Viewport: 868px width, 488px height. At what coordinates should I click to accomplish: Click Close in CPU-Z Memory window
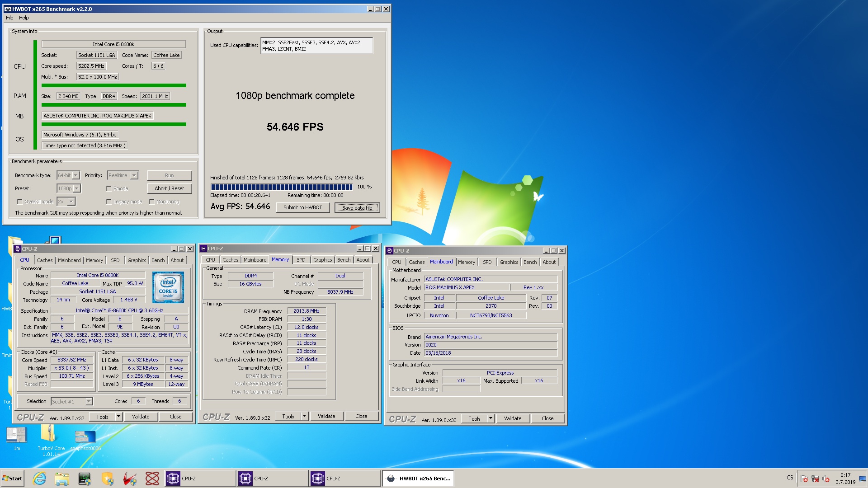(x=361, y=416)
